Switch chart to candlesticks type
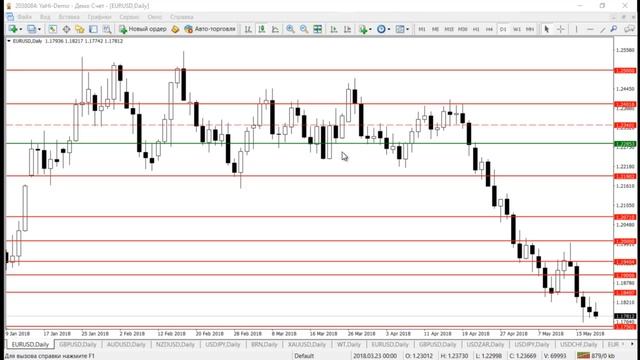This screenshot has width=640, height=360. 262,29
